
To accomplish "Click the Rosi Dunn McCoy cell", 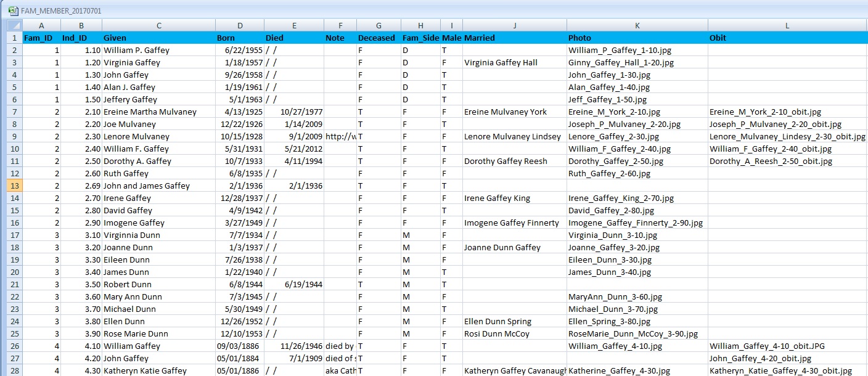I will (x=515, y=333).
